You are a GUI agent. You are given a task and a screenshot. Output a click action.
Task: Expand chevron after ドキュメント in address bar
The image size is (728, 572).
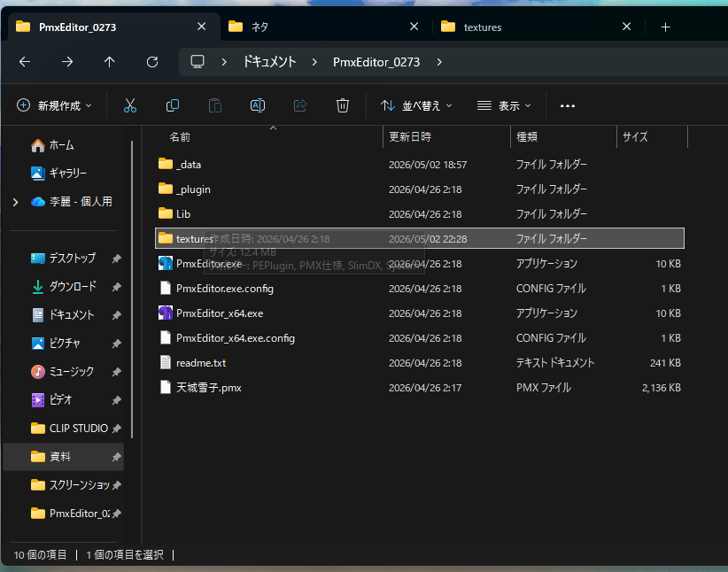(314, 62)
